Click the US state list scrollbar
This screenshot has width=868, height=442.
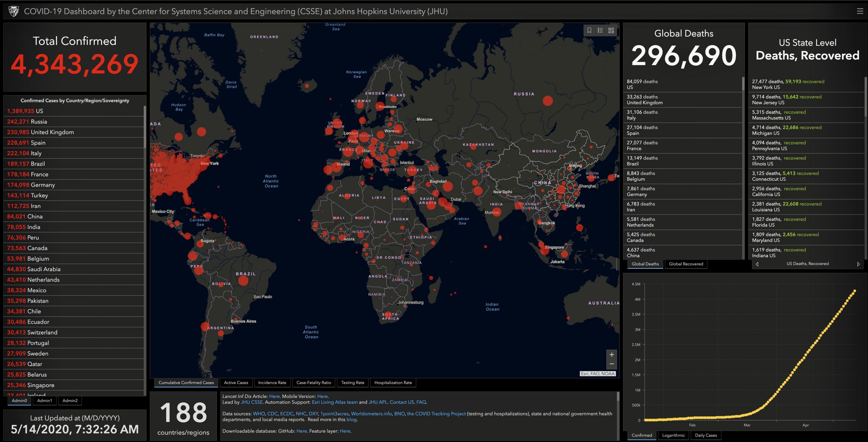866,97
